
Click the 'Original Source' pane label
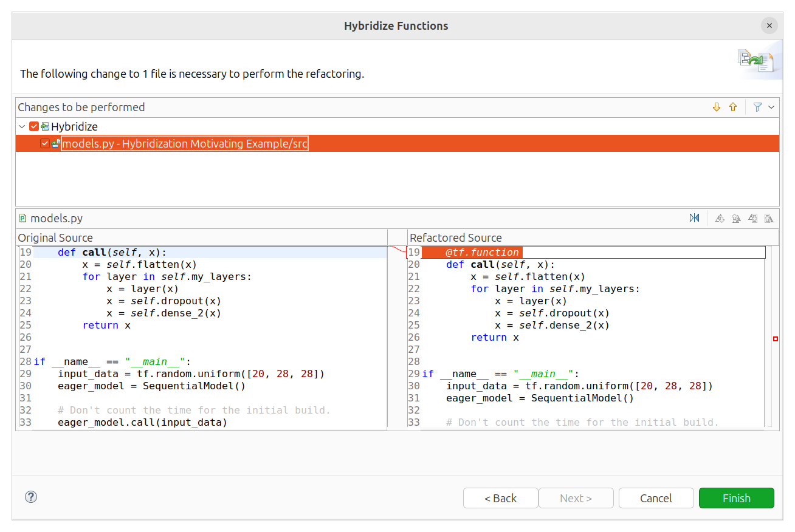click(x=55, y=237)
